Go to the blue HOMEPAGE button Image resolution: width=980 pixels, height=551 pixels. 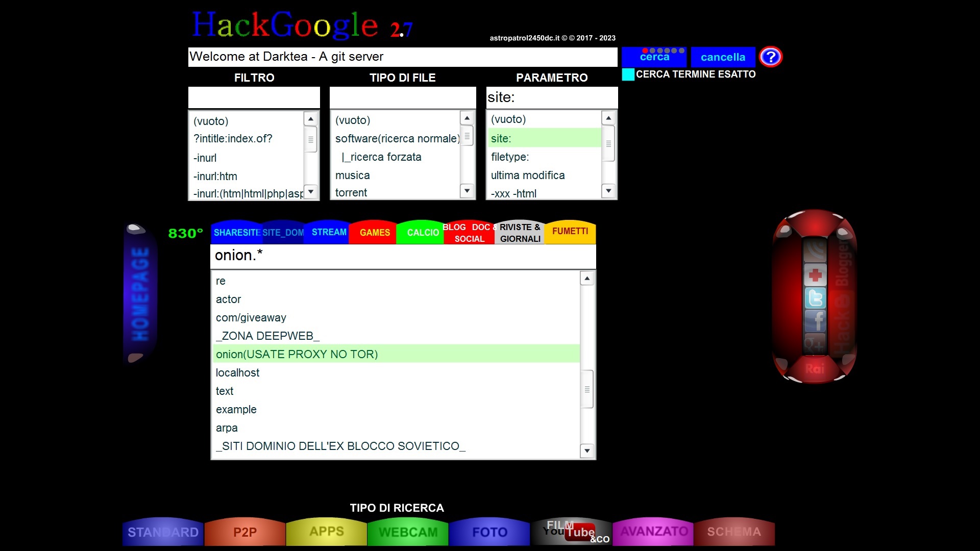click(140, 294)
